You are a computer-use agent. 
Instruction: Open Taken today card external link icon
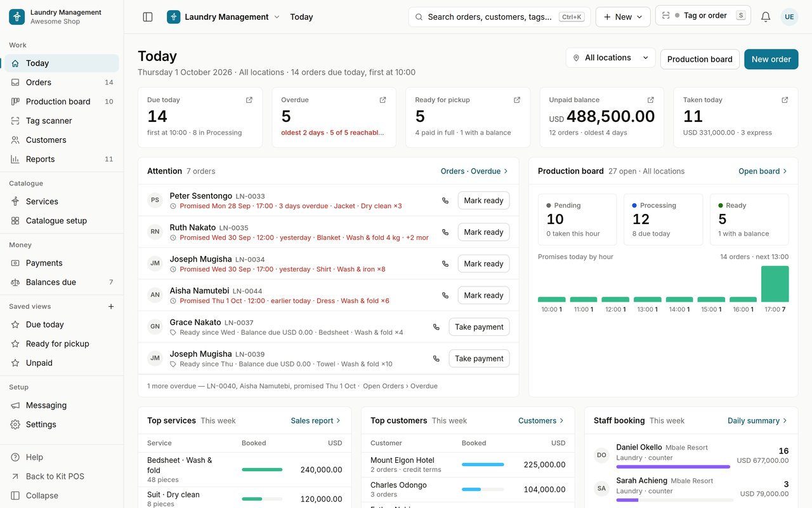point(785,100)
